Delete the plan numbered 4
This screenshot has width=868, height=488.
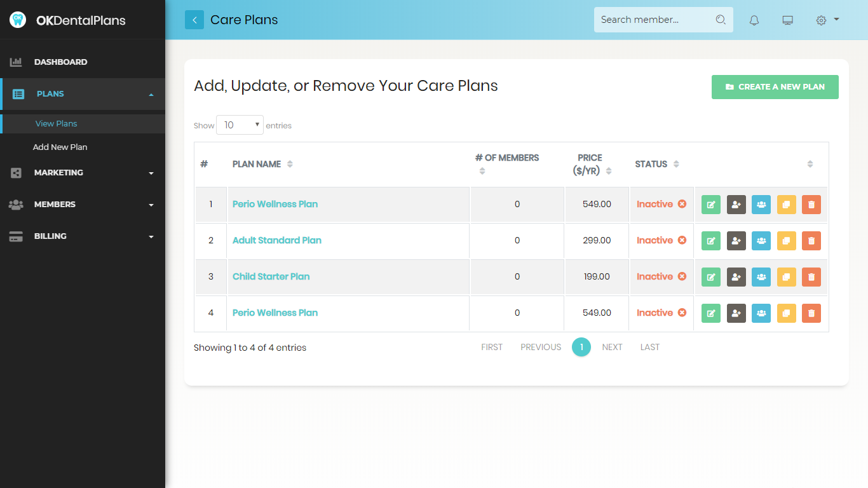coord(811,313)
